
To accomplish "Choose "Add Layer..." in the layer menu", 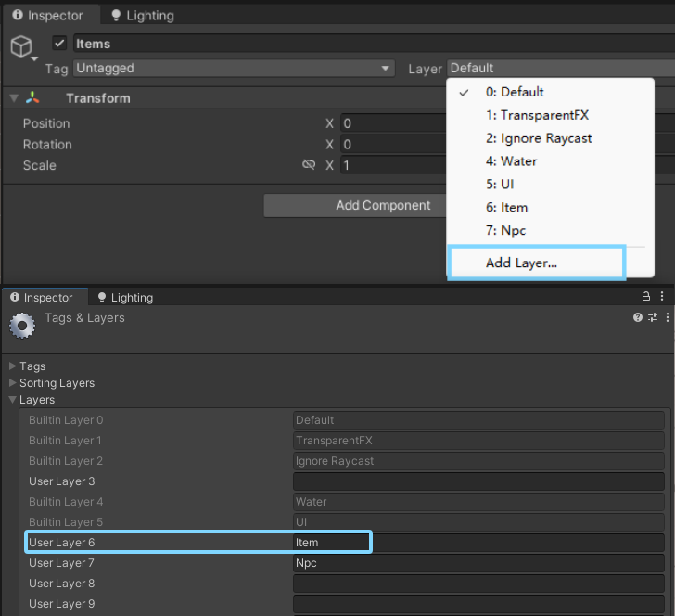I will [x=521, y=263].
